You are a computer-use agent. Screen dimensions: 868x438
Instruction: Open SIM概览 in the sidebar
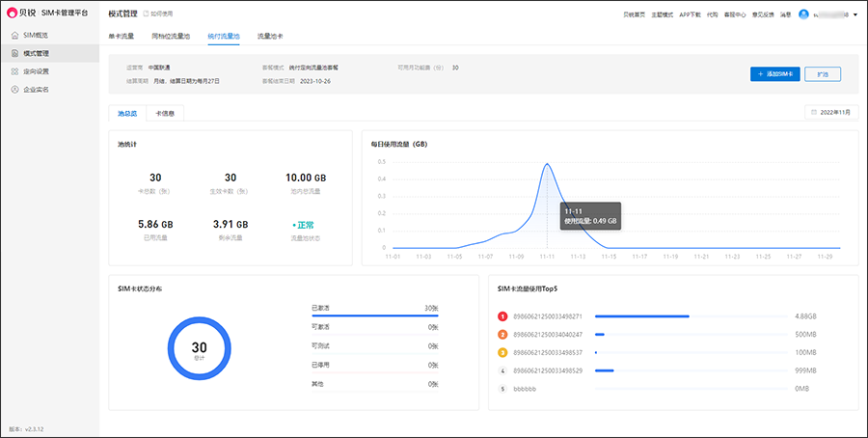pos(49,35)
